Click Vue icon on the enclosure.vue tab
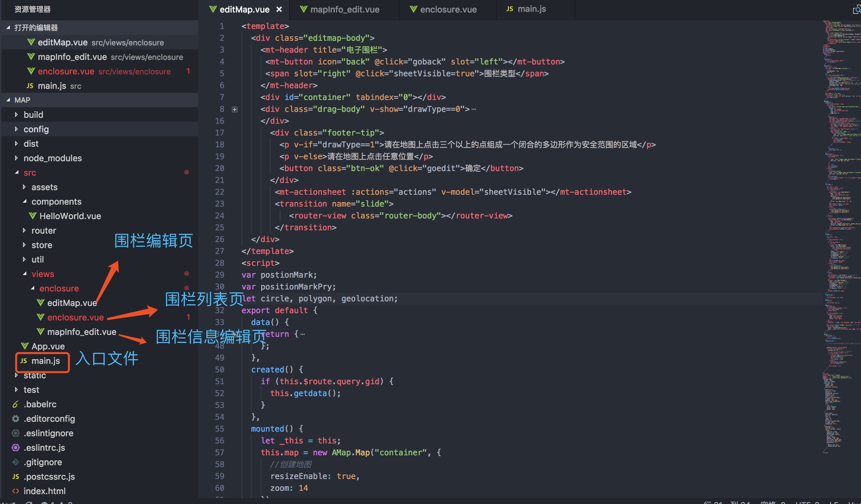 point(413,9)
